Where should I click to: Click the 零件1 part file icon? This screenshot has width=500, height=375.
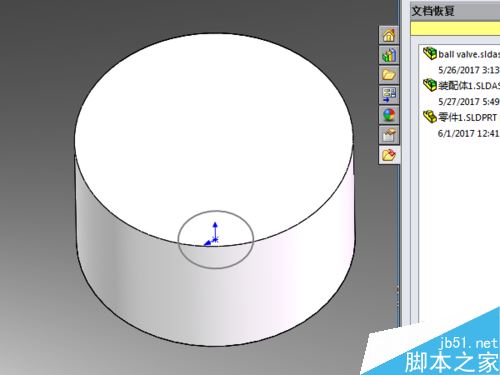[x=429, y=117]
